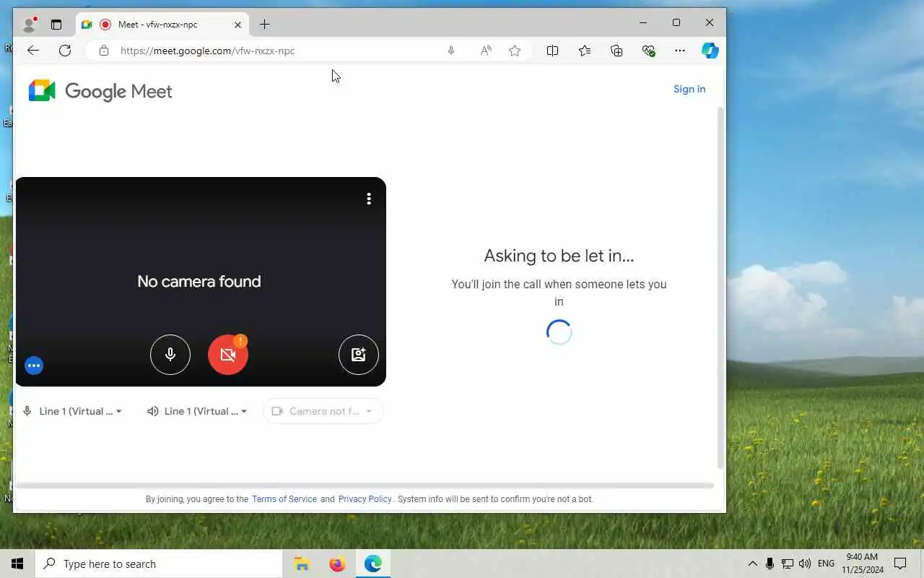Viewport: 924px width, 578px height.
Task: Open the clock showing 9:40 AM
Action: point(862,564)
